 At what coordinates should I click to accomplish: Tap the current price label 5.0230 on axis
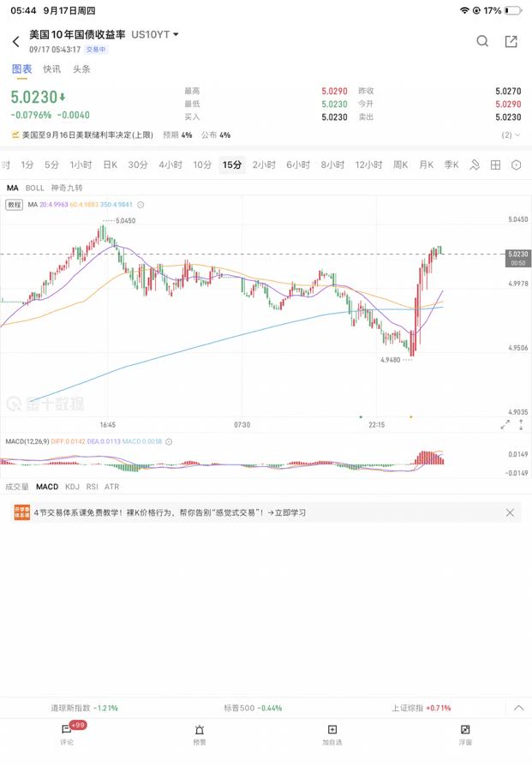(x=517, y=258)
